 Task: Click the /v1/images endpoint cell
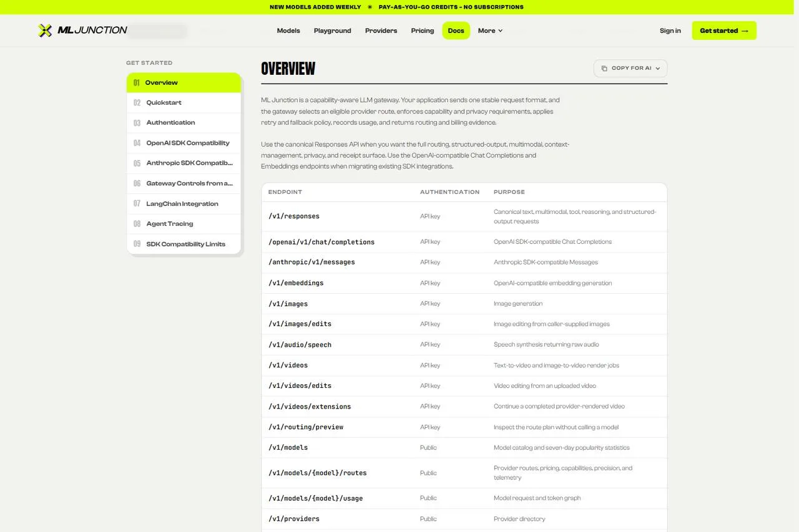tap(288, 304)
